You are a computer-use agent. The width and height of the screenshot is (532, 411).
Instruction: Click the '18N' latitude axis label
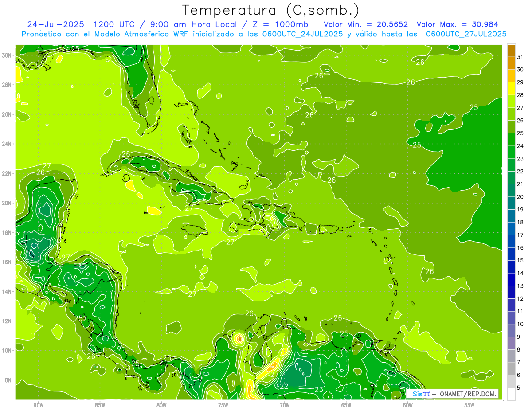[7, 232]
